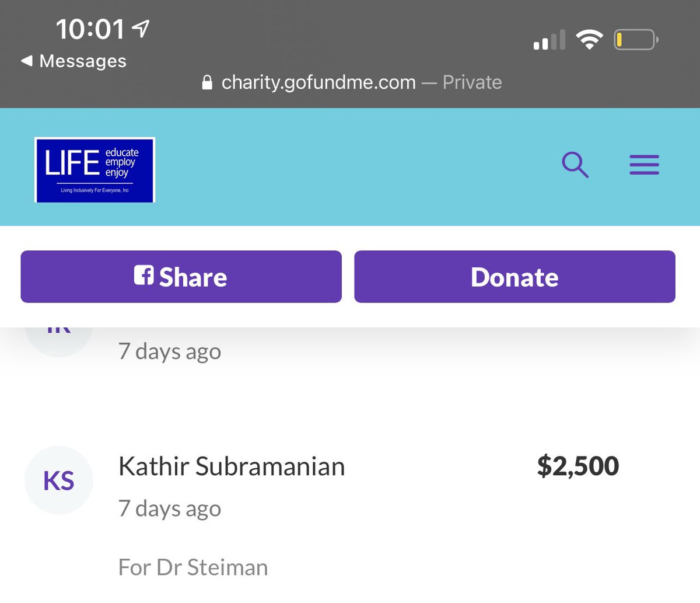
Task: Tap the 'For Dr Steiman' comment
Action: (x=193, y=567)
